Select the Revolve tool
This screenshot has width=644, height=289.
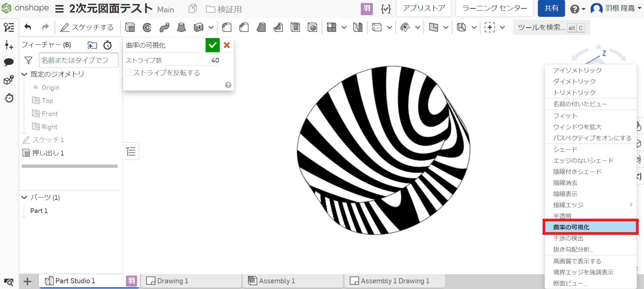pyautogui.click(x=147, y=27)
